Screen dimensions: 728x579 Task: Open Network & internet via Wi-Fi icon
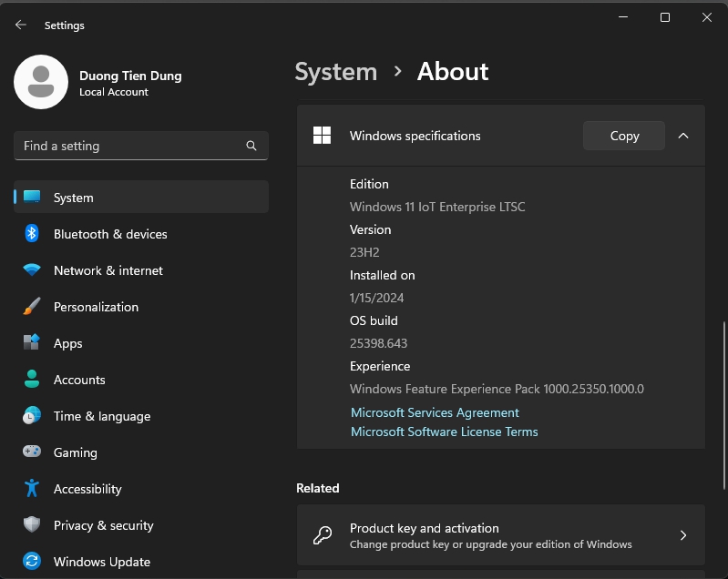click(x=32, y=270)
